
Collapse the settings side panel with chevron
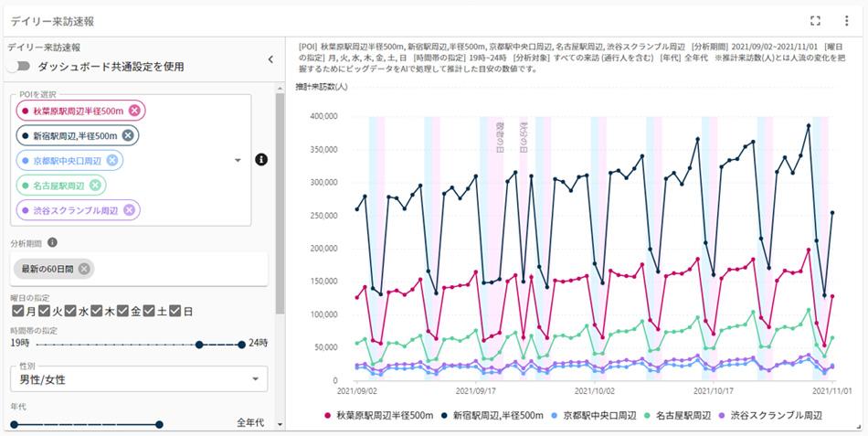pyautogui.click(x=270, y=59)
